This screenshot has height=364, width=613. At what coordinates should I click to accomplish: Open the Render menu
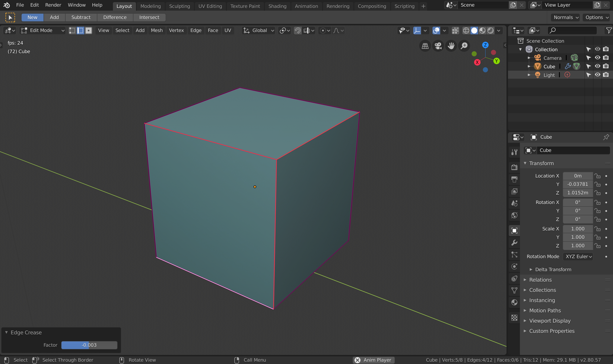click(x=53, y=5)
